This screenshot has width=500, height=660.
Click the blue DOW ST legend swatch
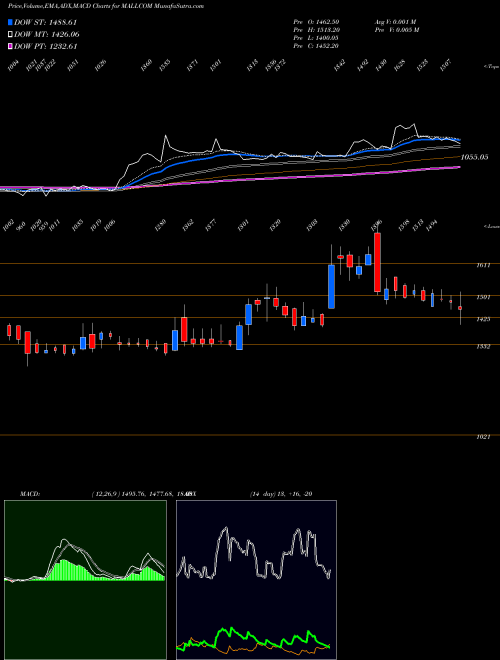click(10, 22)
